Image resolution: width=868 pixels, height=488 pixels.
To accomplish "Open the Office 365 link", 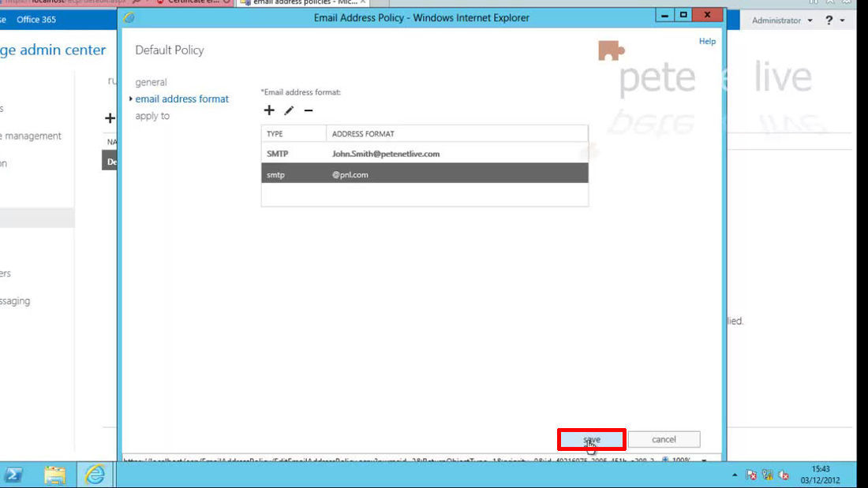I will pyautogui.click(x=36, y=20).
